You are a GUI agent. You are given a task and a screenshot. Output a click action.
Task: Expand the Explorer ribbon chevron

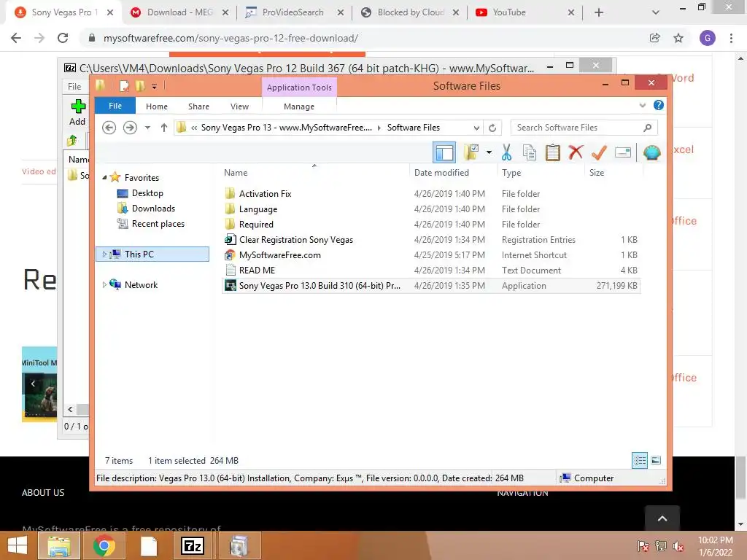[642, 105]
